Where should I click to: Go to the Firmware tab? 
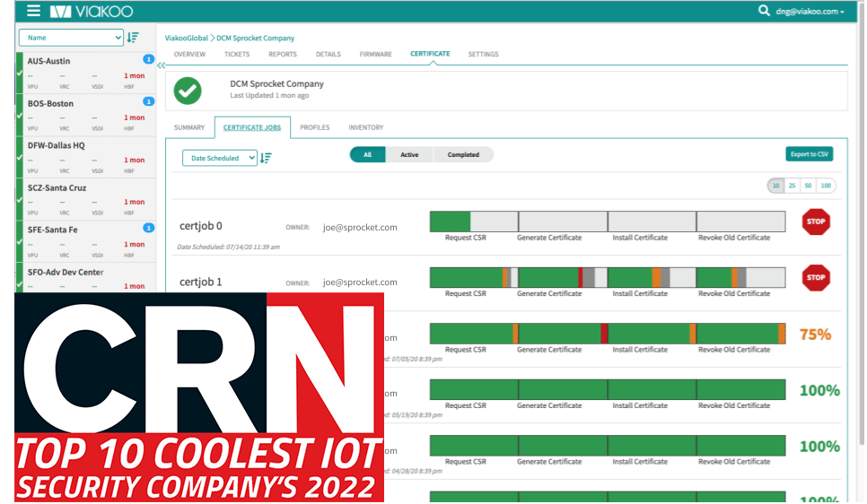point(375,54)
